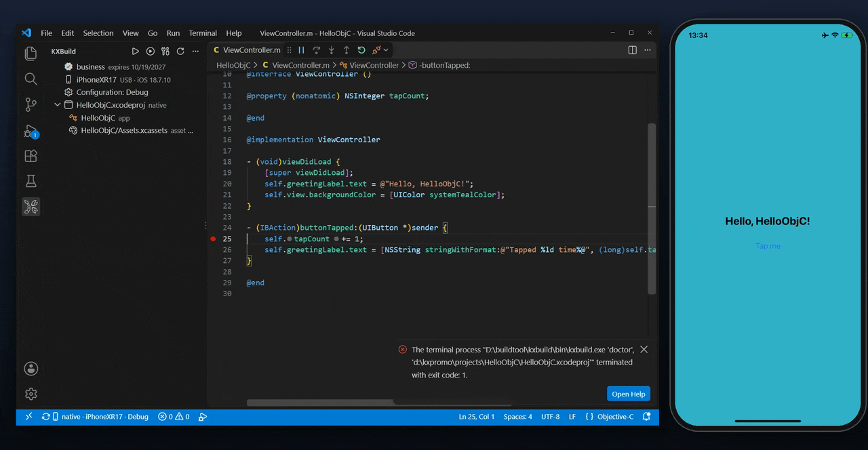Image resolution: width=868 pixels, height=450 pixels.
Task: Open the Help menu
Action: [x=234, y=33]
